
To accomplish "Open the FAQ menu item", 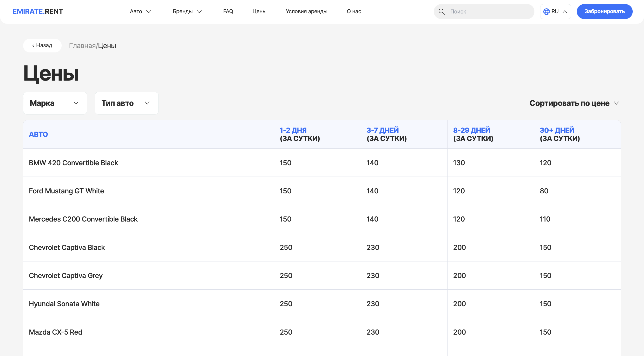I will click(228, 11).
